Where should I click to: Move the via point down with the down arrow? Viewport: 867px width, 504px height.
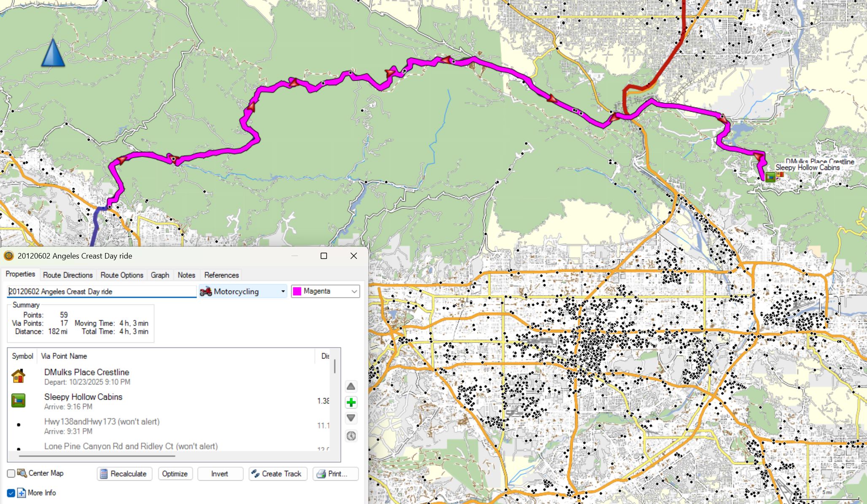[x=351, y=418]
